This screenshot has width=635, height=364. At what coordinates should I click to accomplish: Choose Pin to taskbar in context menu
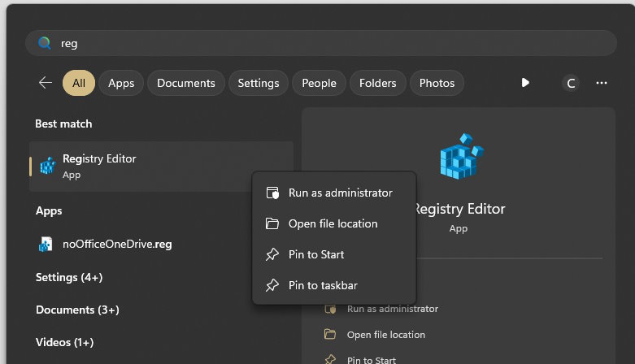pos(334,285)
